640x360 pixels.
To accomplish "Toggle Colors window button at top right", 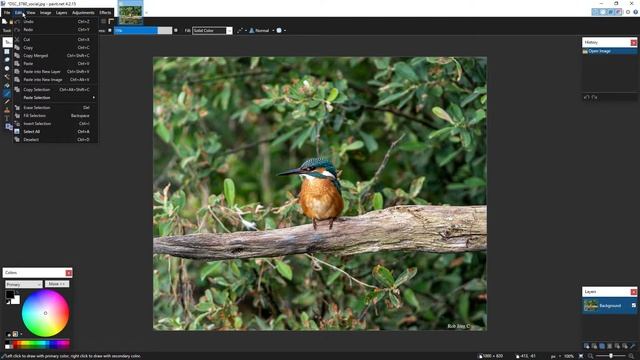I will click(x=618, y=12).
